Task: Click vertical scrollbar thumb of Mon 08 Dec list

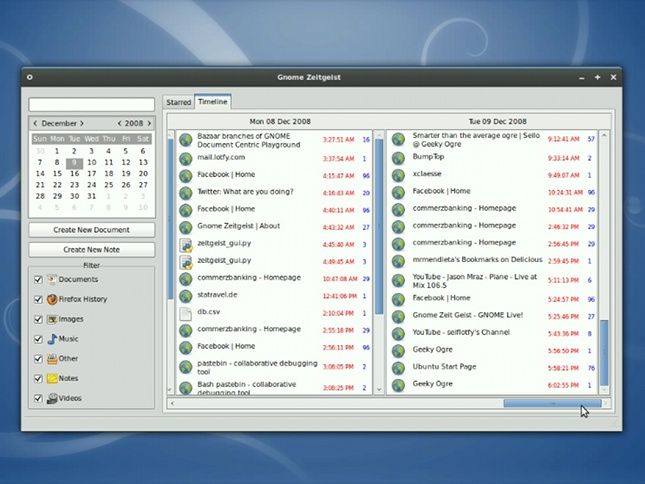Action: pos(379,227)
